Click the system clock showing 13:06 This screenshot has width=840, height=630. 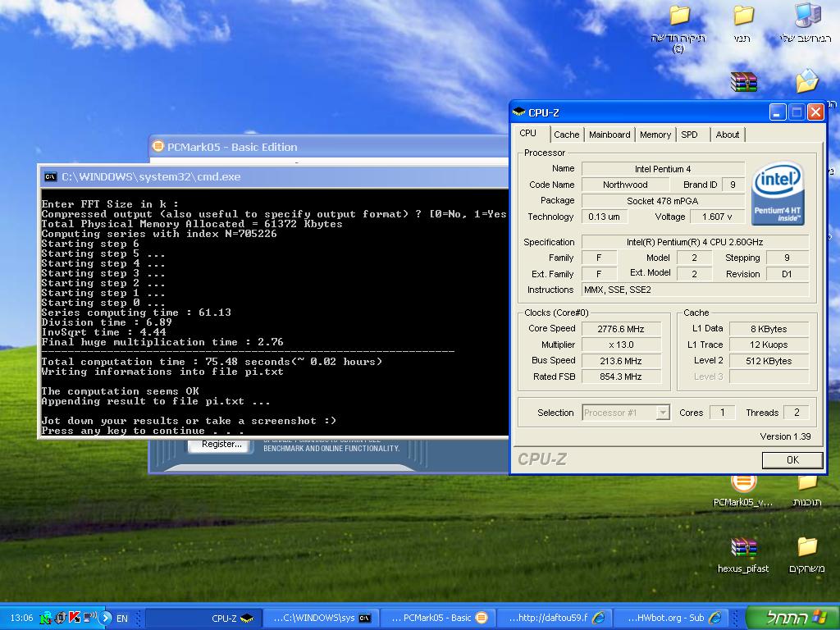(21, 618)
